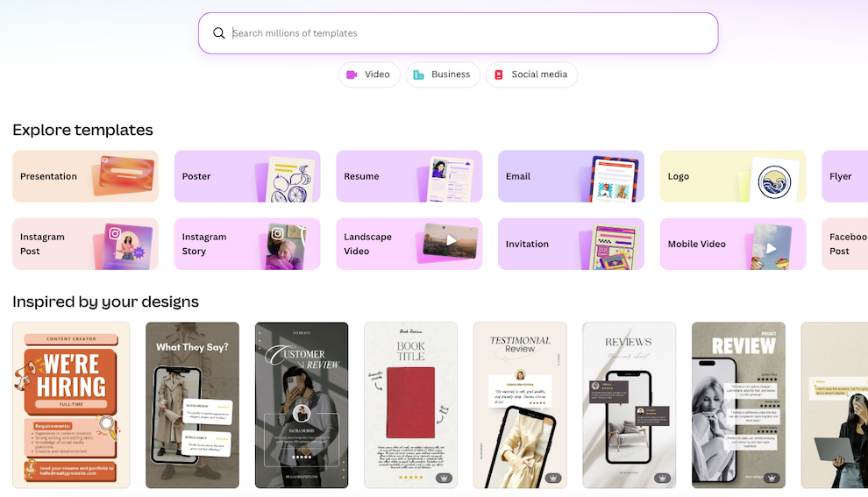868x497 pixels.
Task: Click crown icon on Testimonial Review template
Action: [x=552, y=478]
